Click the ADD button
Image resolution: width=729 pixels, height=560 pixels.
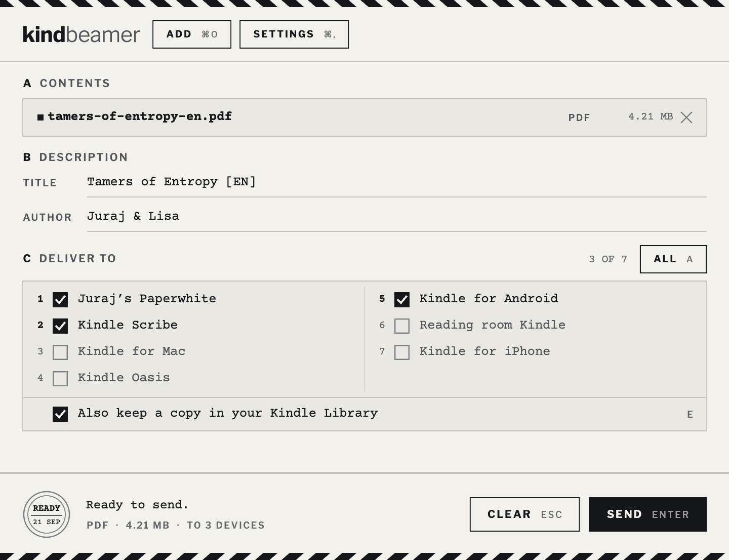tap(192, 34)
